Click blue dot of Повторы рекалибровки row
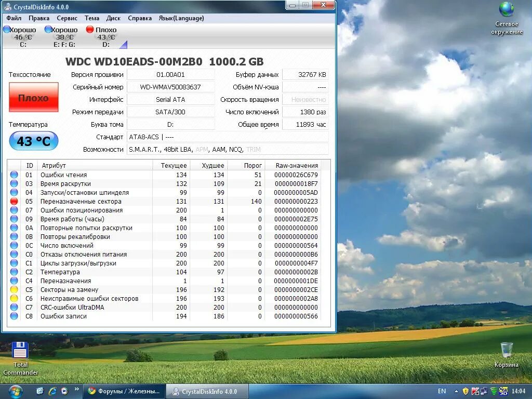Image resolution: width=532 pixels, height=399 pixels. pyautogui.click(x=14, y=236)
